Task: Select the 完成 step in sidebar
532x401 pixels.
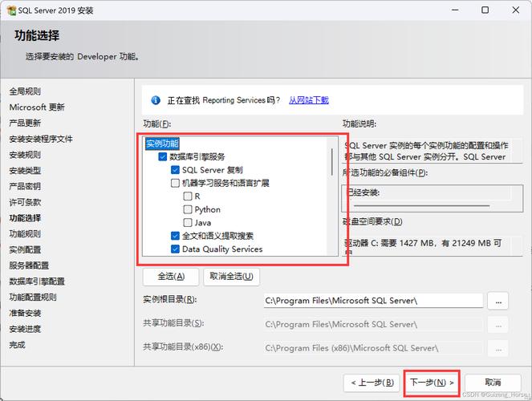Action: point(18,345)
